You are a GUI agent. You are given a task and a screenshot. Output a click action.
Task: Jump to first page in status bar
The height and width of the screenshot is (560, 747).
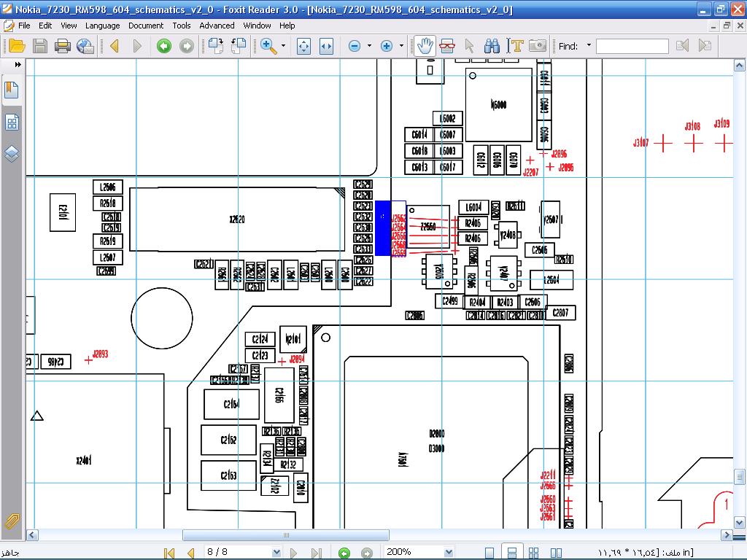[x=169, y=553]
